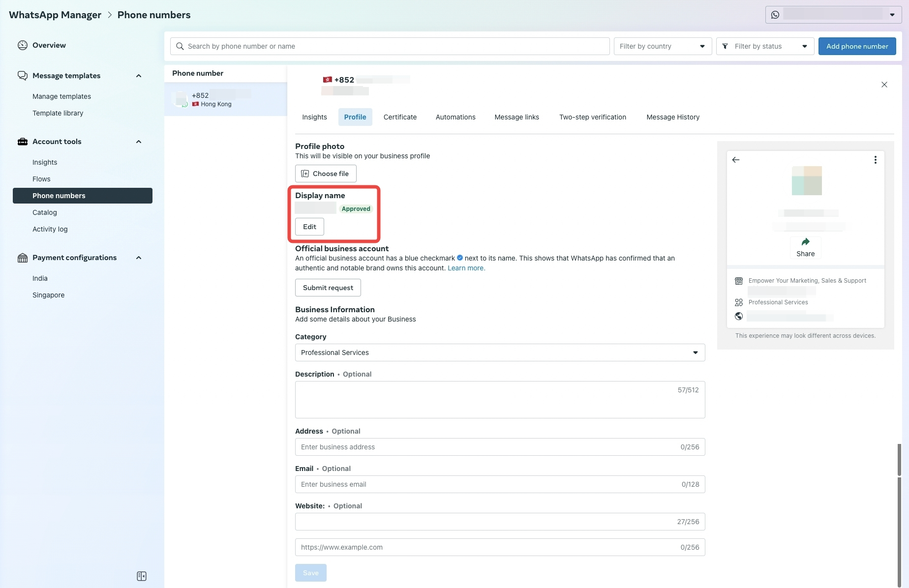
Task: Select Phone numbers in sidebar
Action: 83,196
